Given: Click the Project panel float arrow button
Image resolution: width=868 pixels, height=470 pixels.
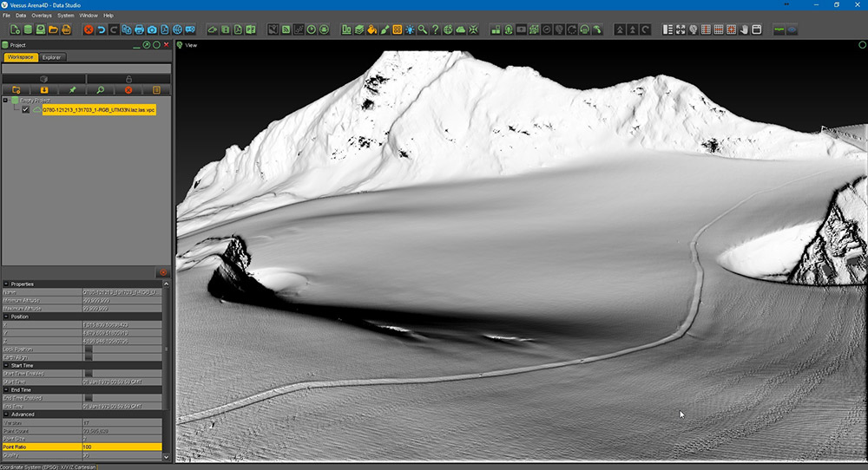Looking at the screenshot, I should click(x=147, y=45).
